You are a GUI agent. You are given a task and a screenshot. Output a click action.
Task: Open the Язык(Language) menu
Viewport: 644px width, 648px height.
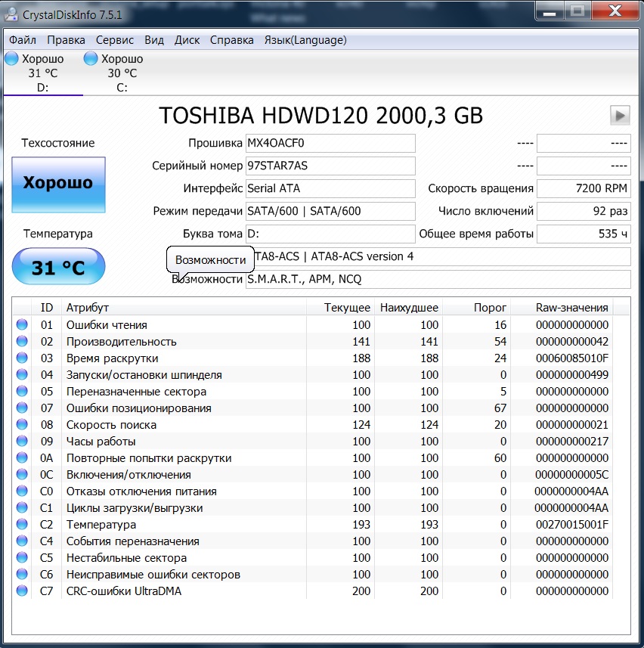[305, 40]
